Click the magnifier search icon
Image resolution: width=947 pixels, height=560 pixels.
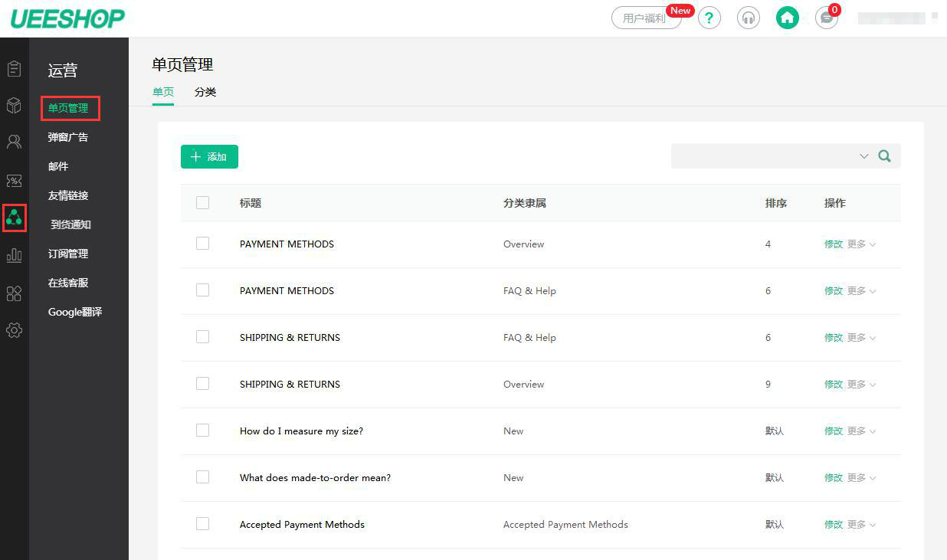(x=885, y=156)
